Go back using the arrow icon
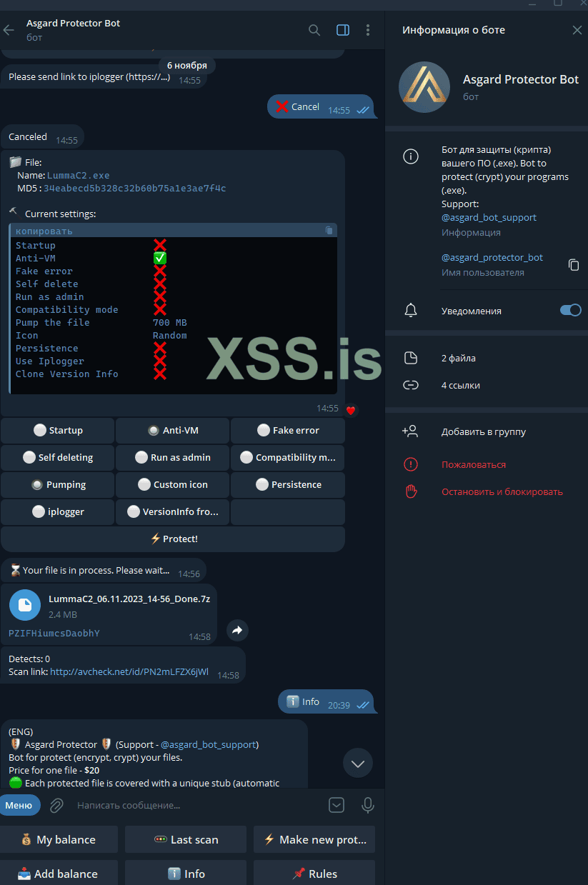The width and height of the screenshot is (588, 885). (9, 30)
